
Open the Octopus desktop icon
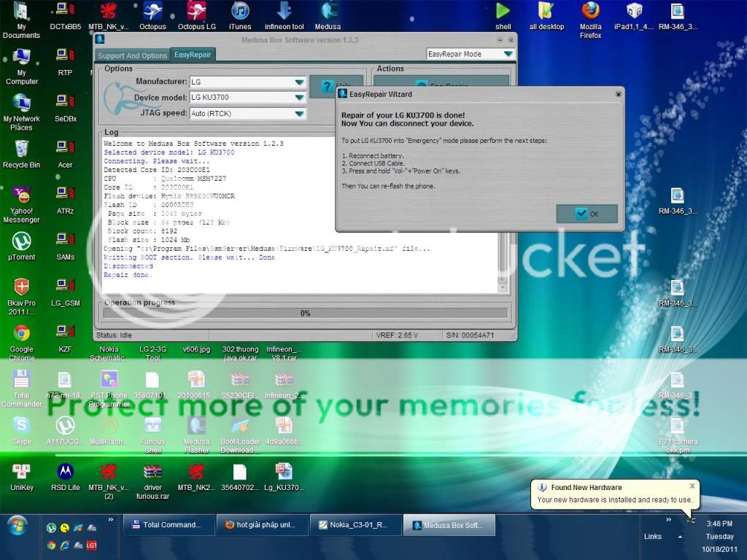pyautogui.click(x=152, y=16)
